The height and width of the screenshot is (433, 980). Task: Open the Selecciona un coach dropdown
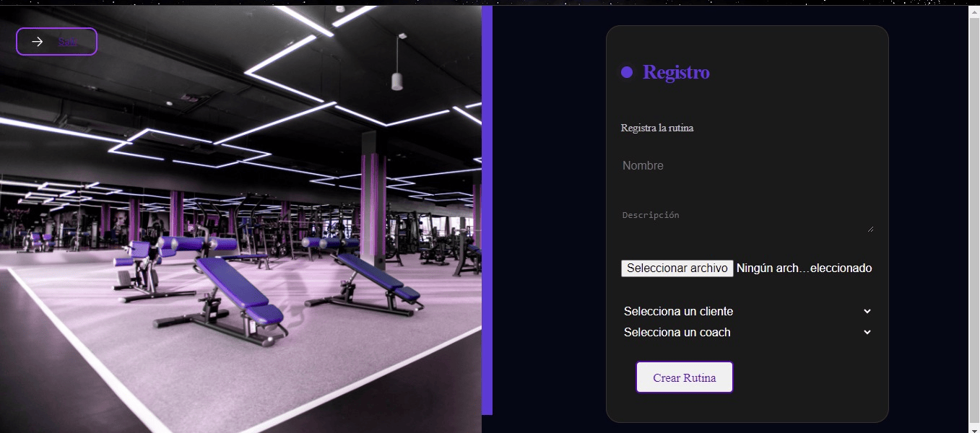[x=747, y=333]
